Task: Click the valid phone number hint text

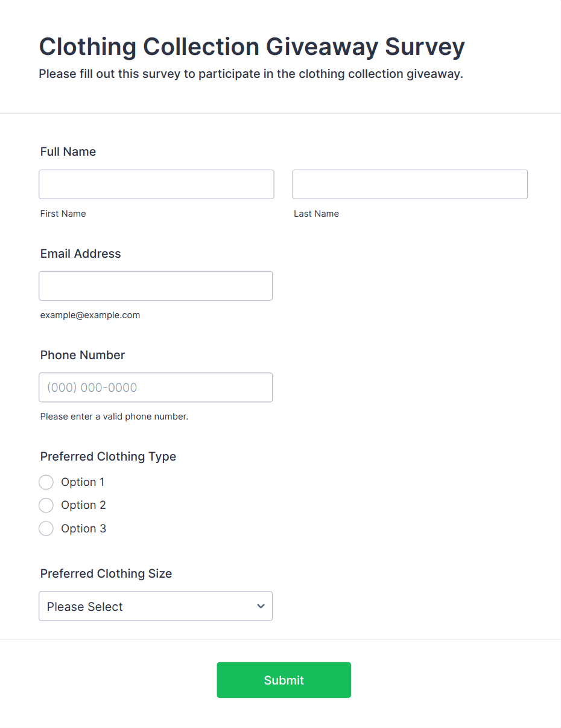Action: [114, 417]
